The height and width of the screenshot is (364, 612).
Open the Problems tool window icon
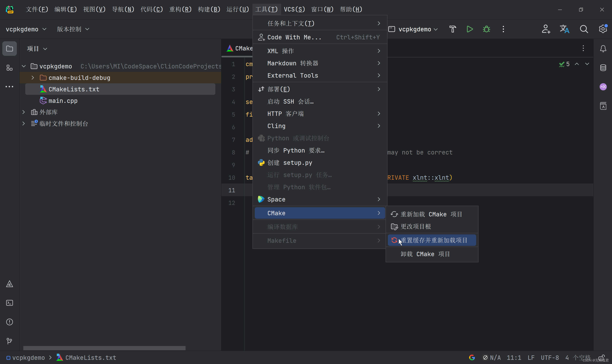click(x=10, y=322)
